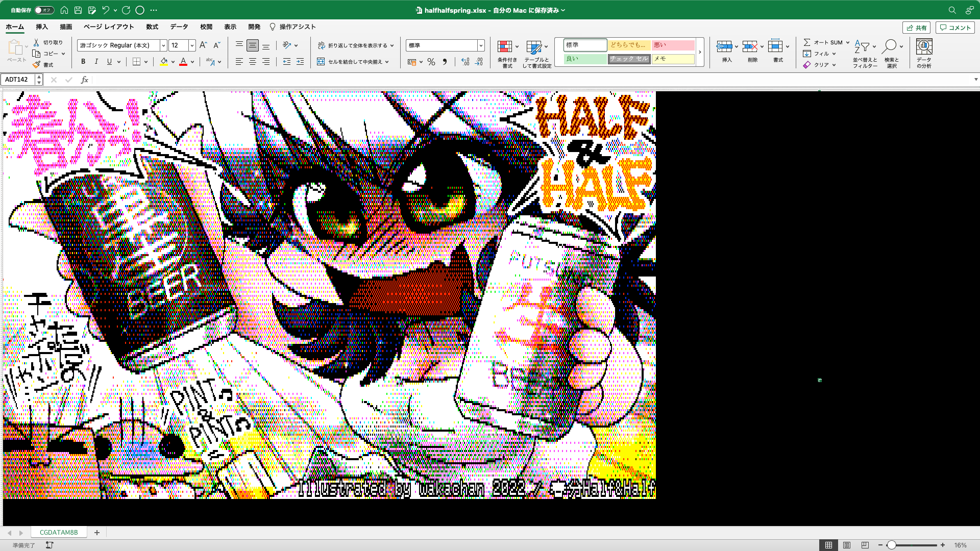Apply right text alignment

point(266,62)
